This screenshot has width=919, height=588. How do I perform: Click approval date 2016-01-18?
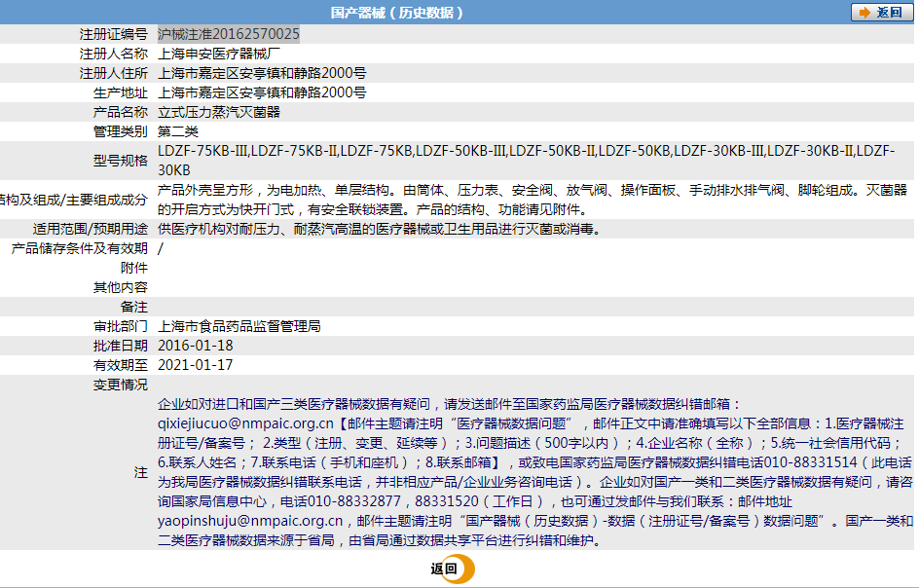coord(195,346)
